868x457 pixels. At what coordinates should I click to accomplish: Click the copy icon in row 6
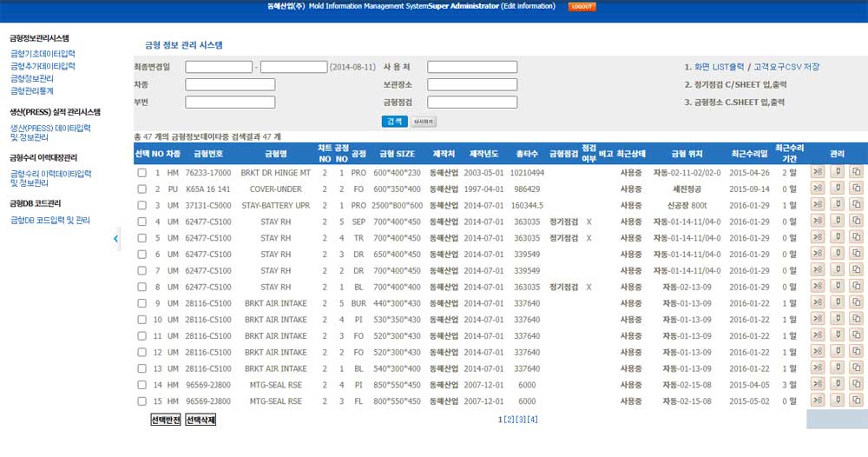pos(857,254)
